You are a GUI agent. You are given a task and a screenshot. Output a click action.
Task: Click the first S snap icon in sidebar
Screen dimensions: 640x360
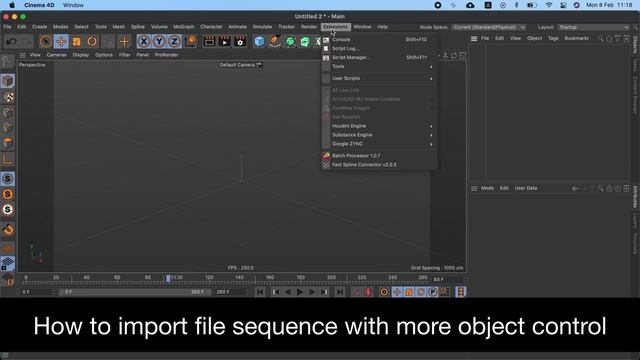tap(8, 179)
